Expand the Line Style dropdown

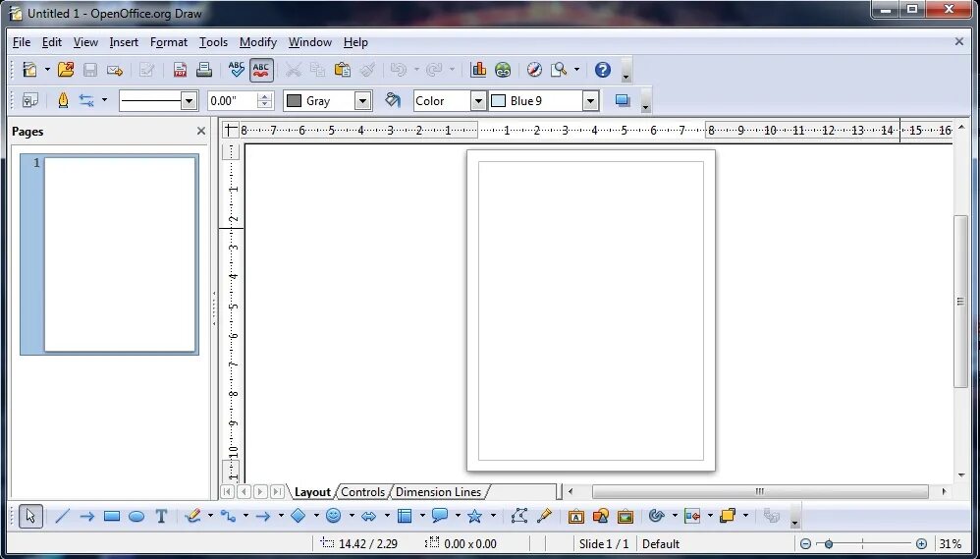190,100
